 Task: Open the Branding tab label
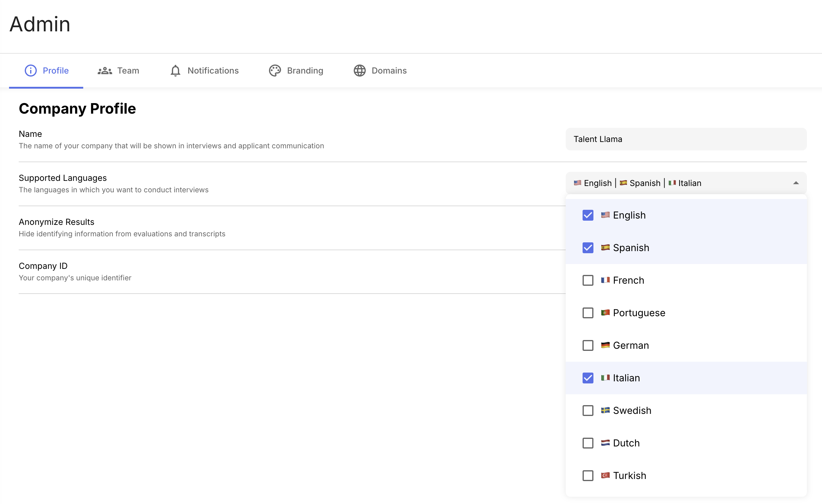tap(305, 71)
